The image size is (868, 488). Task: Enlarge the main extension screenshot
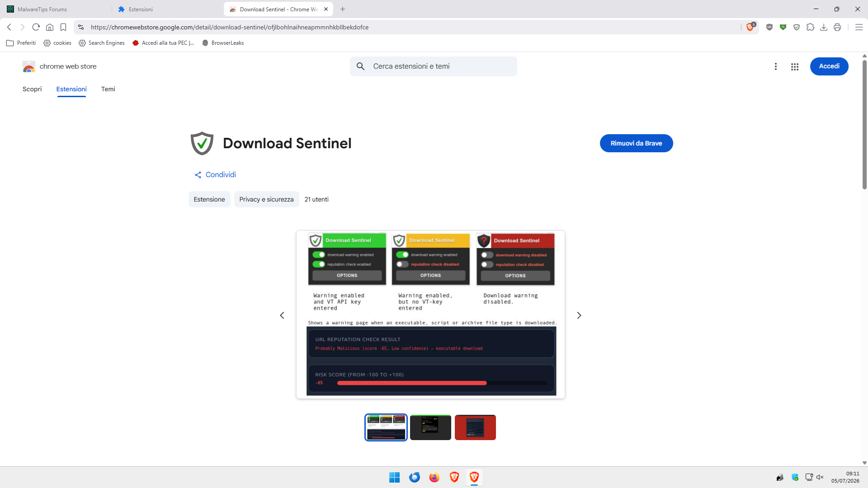click(430, 314)
